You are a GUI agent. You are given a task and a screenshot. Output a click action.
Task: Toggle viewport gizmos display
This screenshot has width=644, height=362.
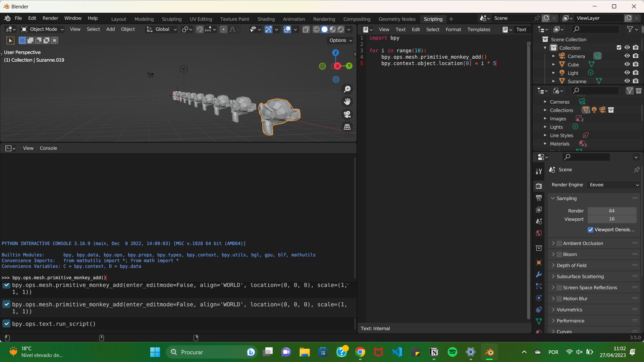point(268,29)
